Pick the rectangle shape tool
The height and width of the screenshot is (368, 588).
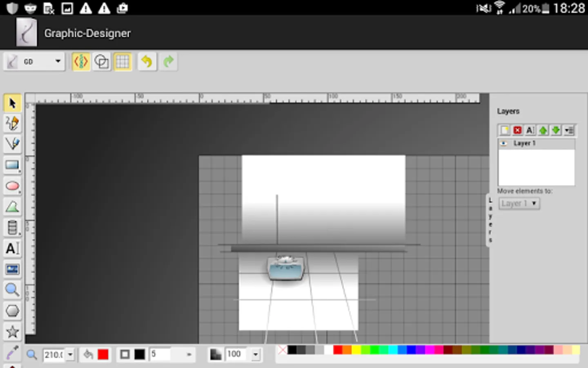click(x=12, y=165)
